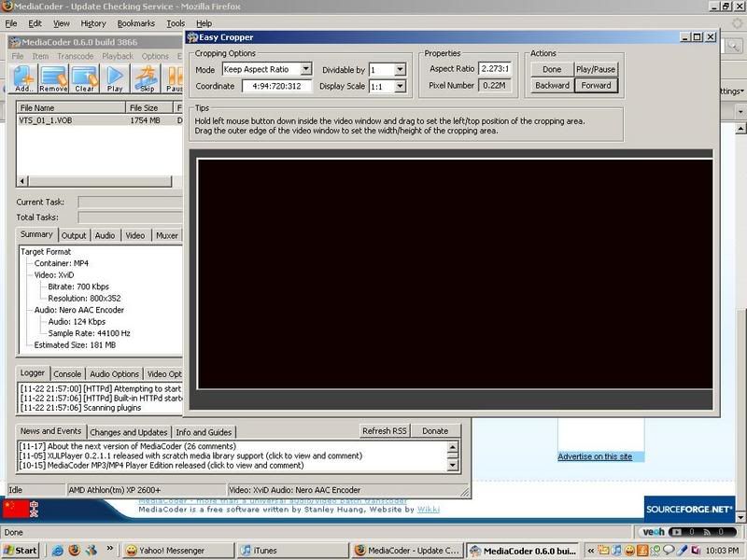Click the File Size column header
The width and height of the screenshot is (747, 560).
point(149,107)
